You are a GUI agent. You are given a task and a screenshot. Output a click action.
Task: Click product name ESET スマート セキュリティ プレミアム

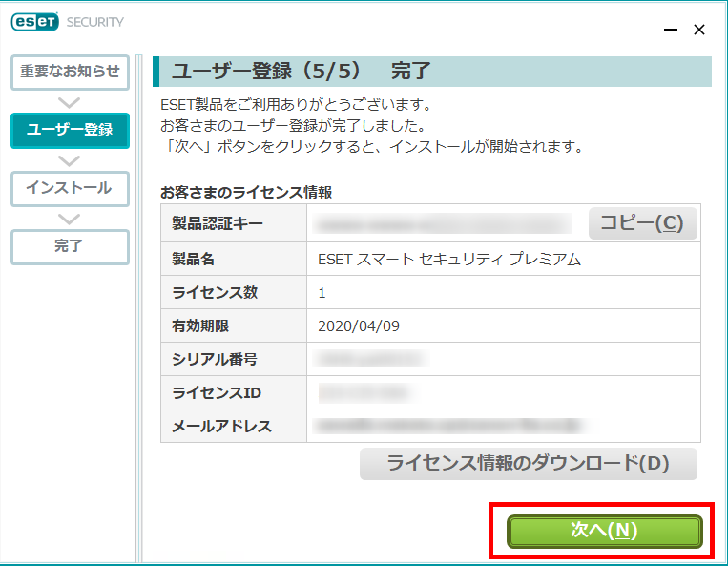[449, 259]
